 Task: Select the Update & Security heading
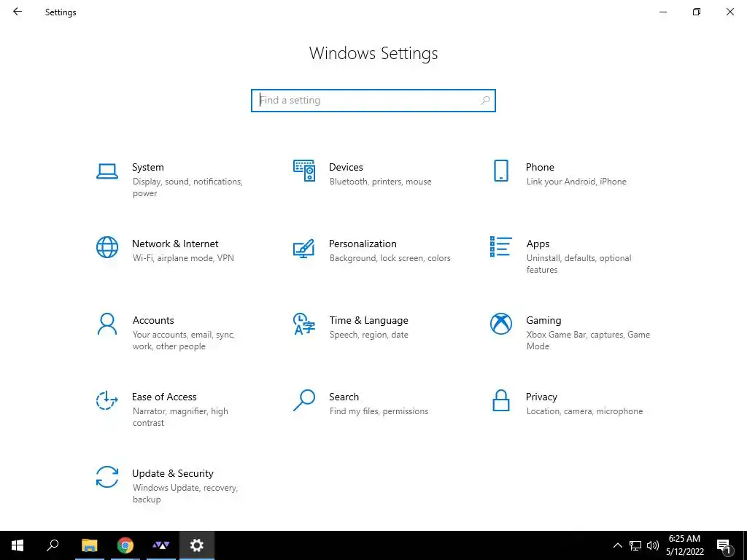point(172,473)
